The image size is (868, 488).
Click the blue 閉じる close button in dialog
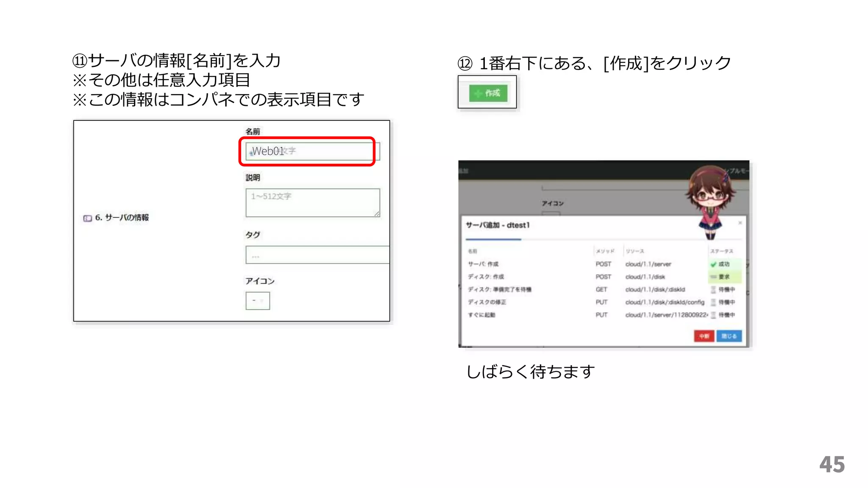coord(729,336)
